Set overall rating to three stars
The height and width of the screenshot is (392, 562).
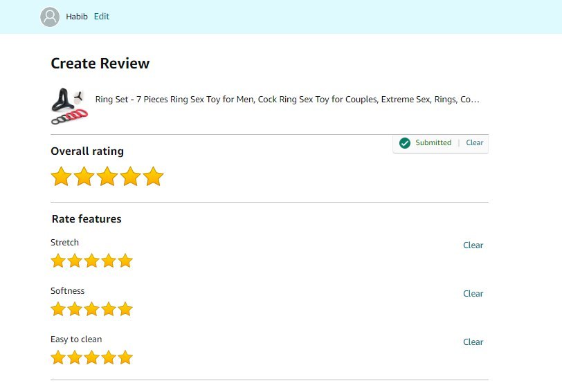(107, 176)
